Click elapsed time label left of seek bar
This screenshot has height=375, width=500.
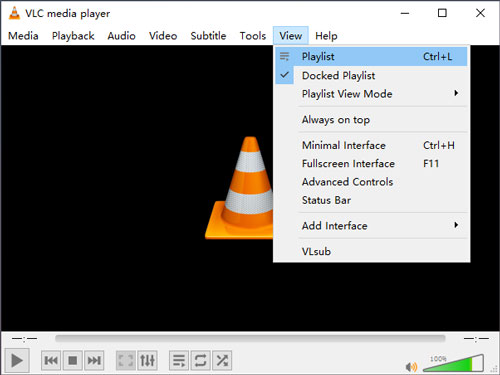(x=24, y=339)
